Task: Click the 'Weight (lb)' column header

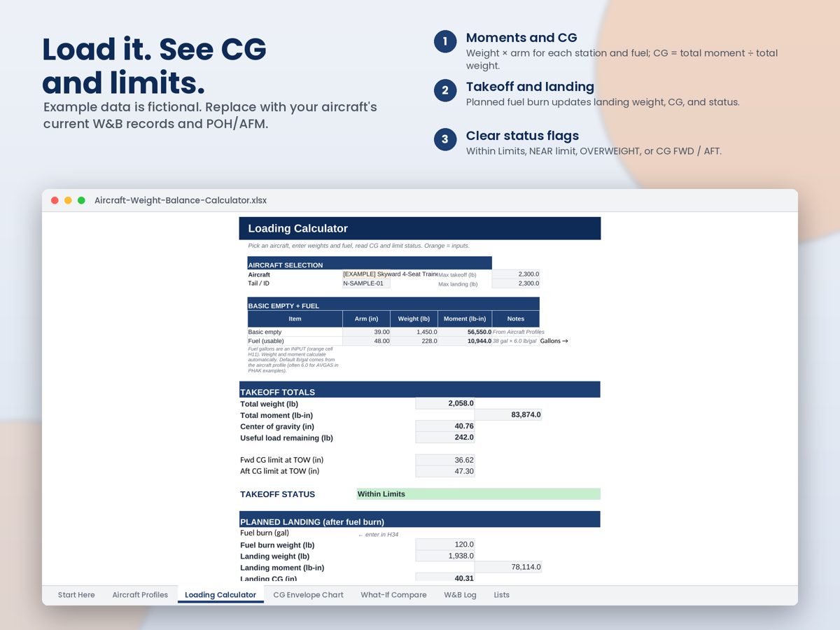Action: 414,318
